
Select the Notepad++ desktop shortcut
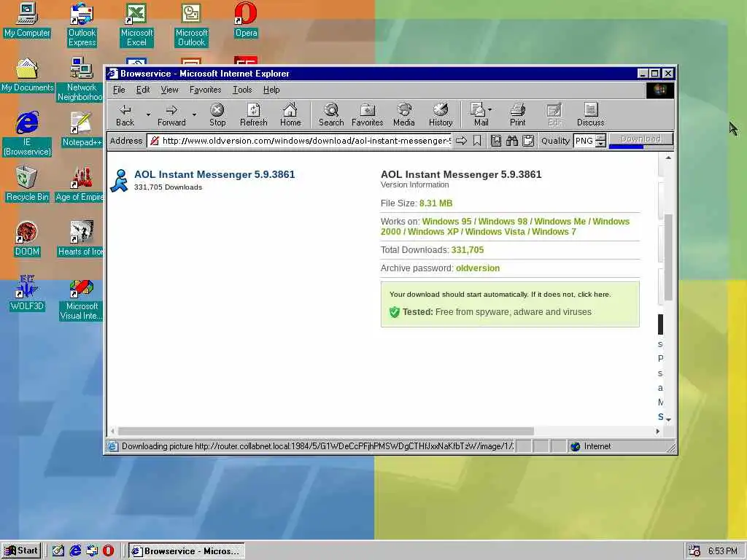point(82,129)
